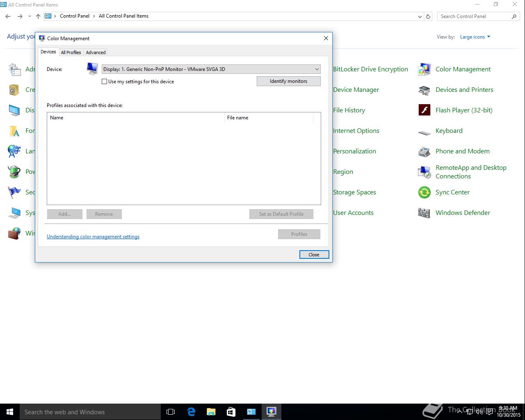This screenshot has height=420, width=525.
Task: Click the back arrow in Control Panel
Action: coord(8,16)
